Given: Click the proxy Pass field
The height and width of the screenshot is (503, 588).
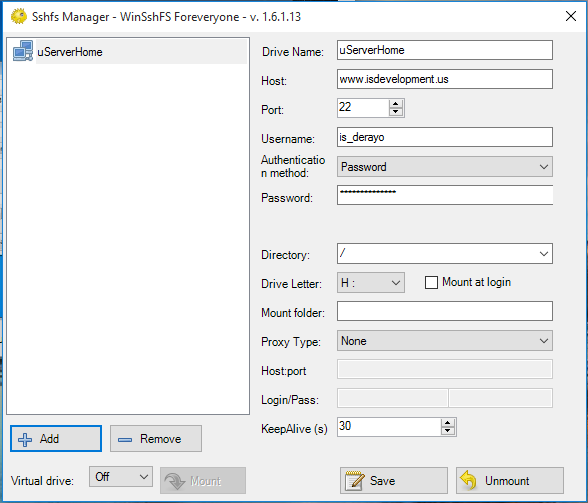Looking at the screenshot, I should (501, 398).
